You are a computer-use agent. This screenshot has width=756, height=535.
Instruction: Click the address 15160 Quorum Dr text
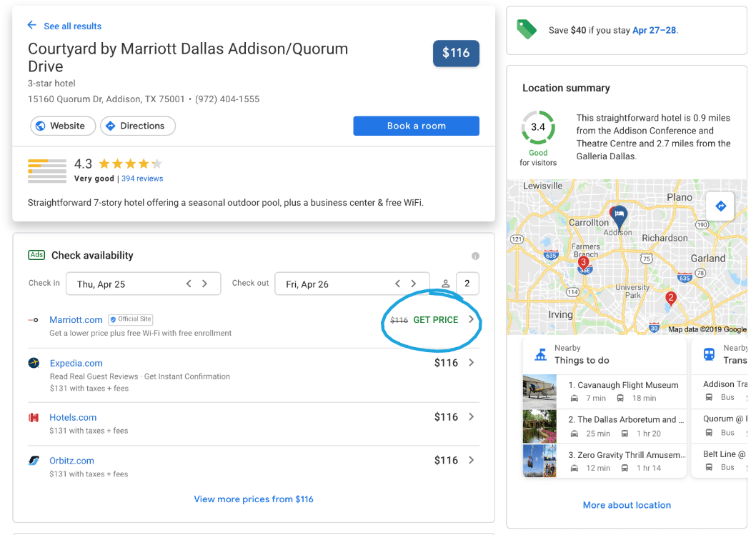[106, 99]
